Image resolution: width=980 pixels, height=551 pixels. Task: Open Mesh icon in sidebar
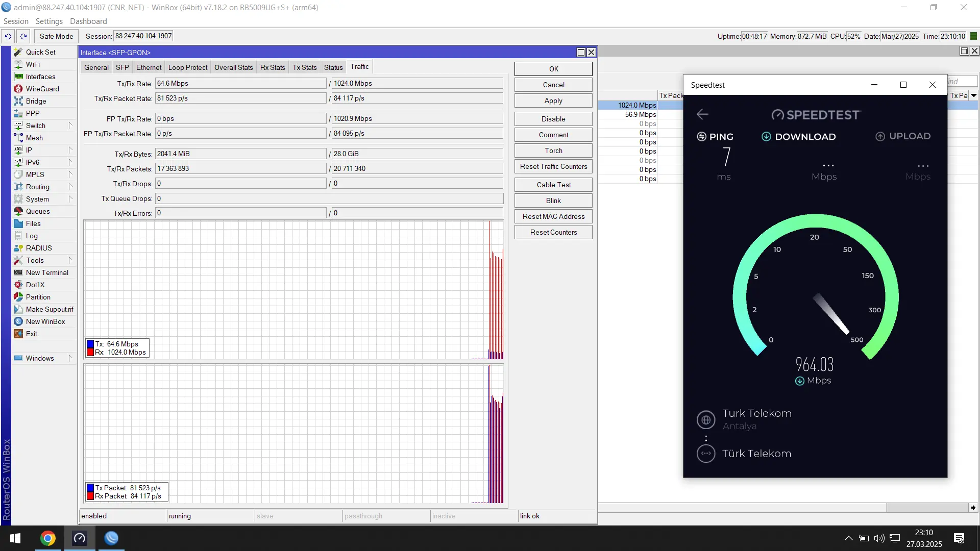[x=18, y=138]
